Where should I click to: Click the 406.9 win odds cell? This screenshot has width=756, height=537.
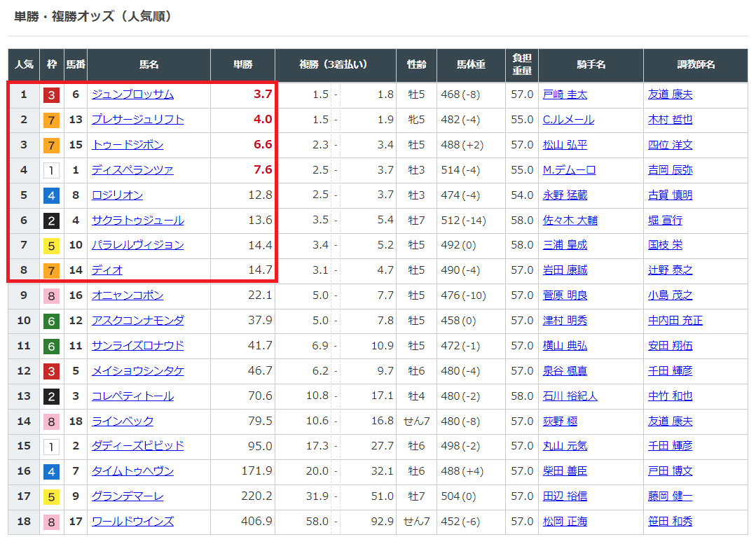[x=256, y=522]
